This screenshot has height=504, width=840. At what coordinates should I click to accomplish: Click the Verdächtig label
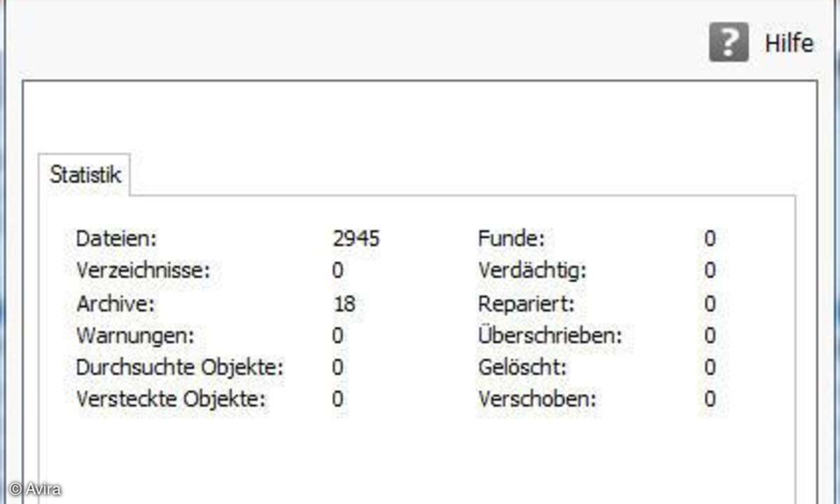click(x=532, y=271)
